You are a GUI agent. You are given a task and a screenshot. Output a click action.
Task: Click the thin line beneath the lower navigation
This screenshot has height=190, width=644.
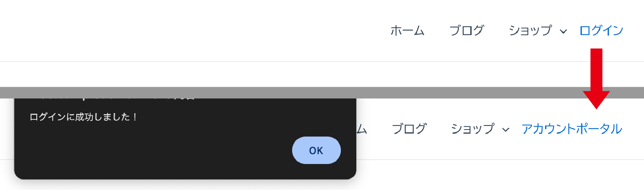(x=500, y=160)
